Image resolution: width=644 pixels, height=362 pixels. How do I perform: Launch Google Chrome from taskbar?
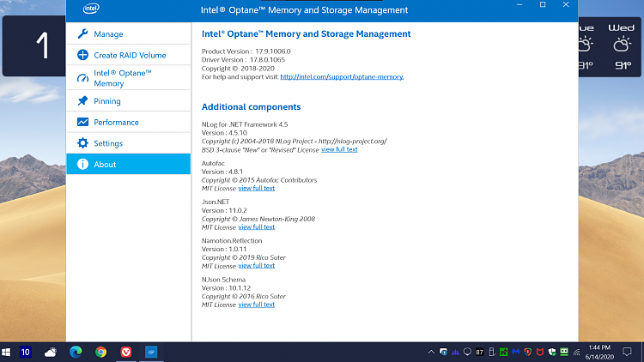coord(101,353)
